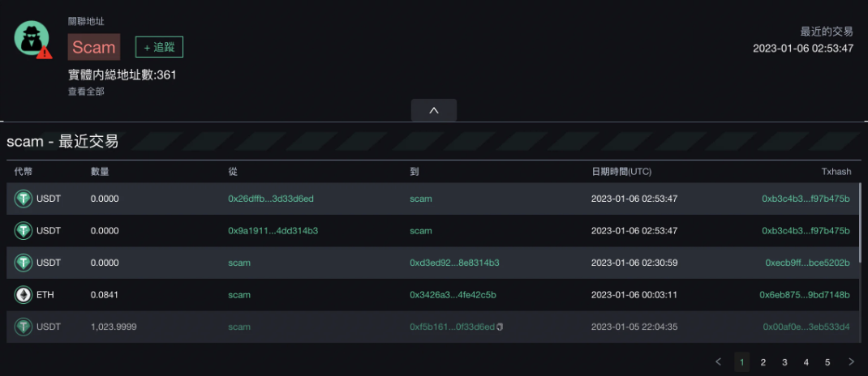The image size is (868, 376).
Task: Click USDT icon in the 0xd3ed92 row
Action: coord(24,263)
